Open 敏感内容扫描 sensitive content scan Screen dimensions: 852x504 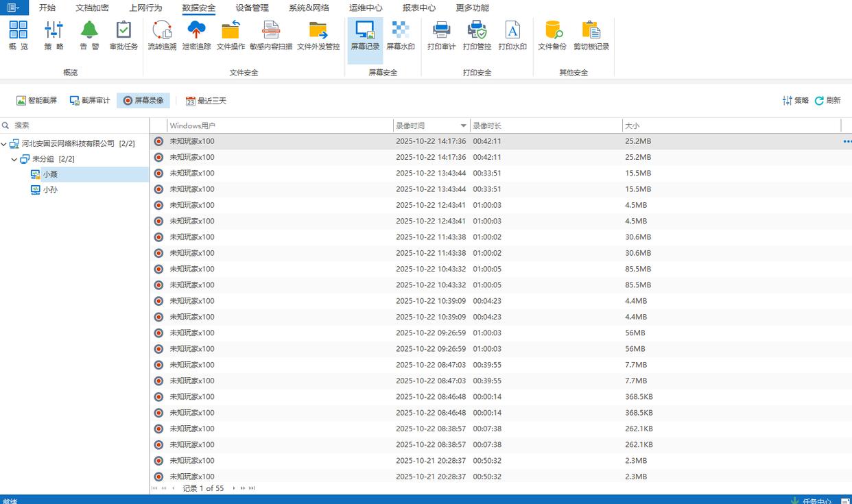270,36
